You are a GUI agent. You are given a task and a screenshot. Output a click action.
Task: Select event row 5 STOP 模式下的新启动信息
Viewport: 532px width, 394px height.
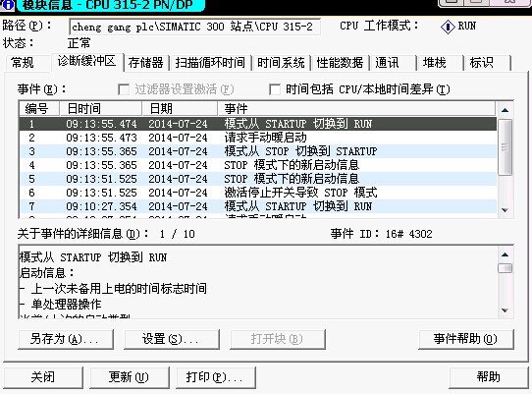tap(258, 179)
